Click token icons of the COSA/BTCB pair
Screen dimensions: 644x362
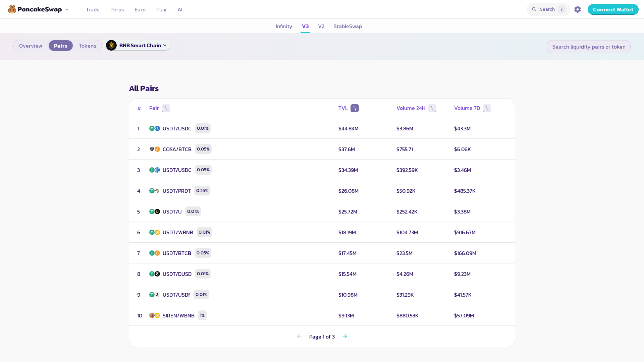point(155,149)
